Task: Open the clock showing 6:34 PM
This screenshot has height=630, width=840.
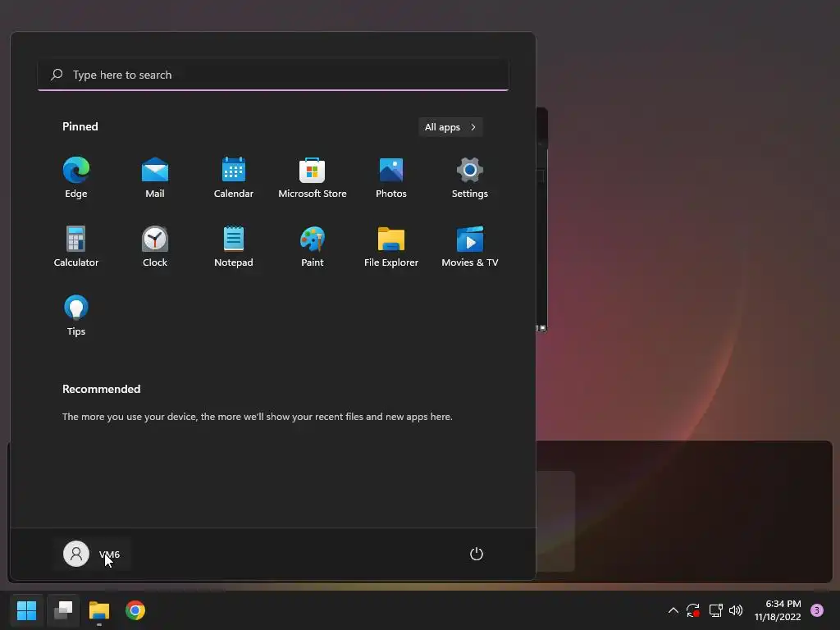Action: [778, 610]
